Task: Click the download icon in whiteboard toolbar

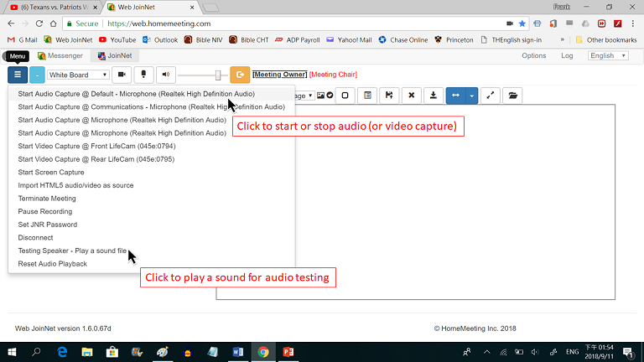Action: pos(433,96)
